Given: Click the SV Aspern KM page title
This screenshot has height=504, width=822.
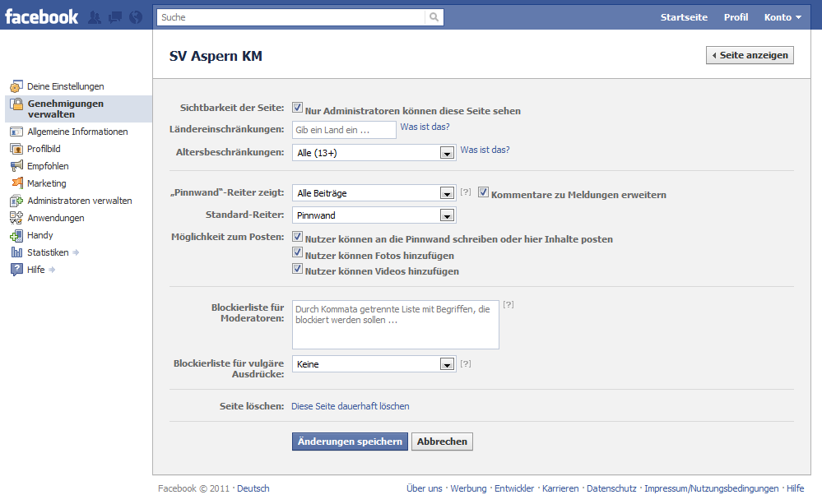Looking at the screenshot, I should pyautogui.click(x=216, y=56).
